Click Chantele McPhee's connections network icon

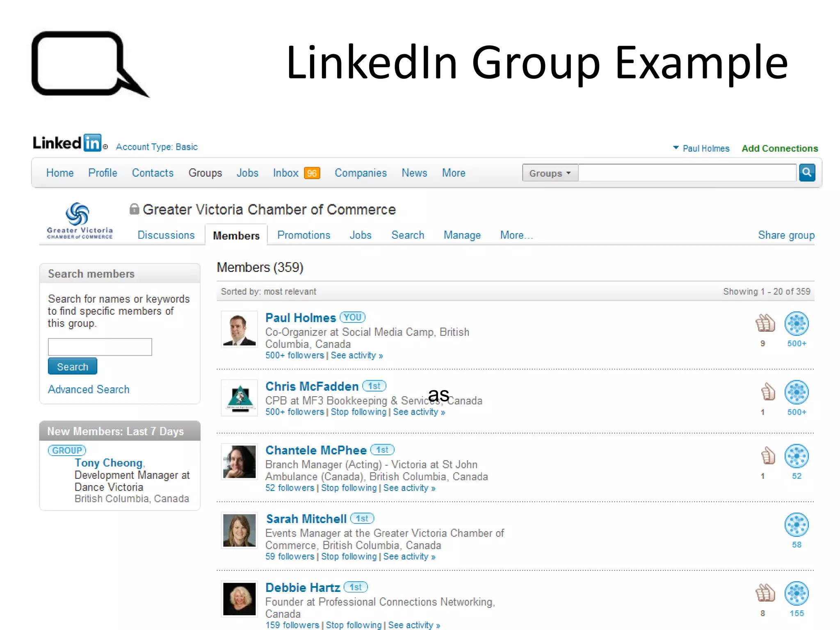(x=796, y=456)
